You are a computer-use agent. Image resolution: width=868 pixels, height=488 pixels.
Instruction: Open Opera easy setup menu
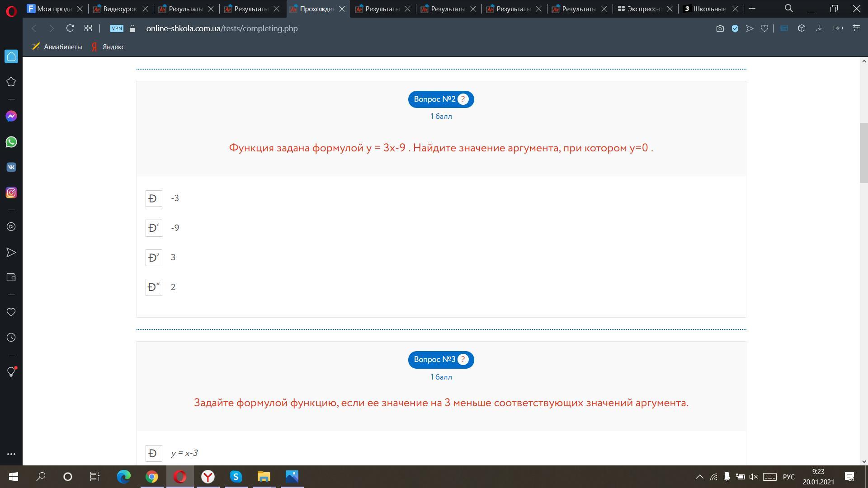tap(856, 28)
